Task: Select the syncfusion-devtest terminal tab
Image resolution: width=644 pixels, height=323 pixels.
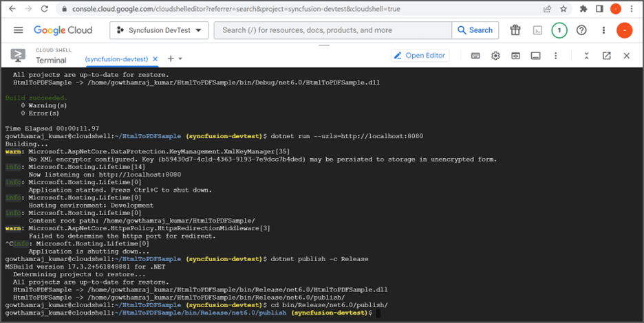Action: [117, 59]
